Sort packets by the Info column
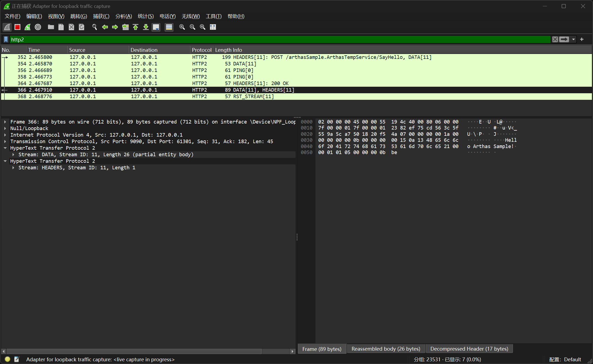 tap(412, 50)
